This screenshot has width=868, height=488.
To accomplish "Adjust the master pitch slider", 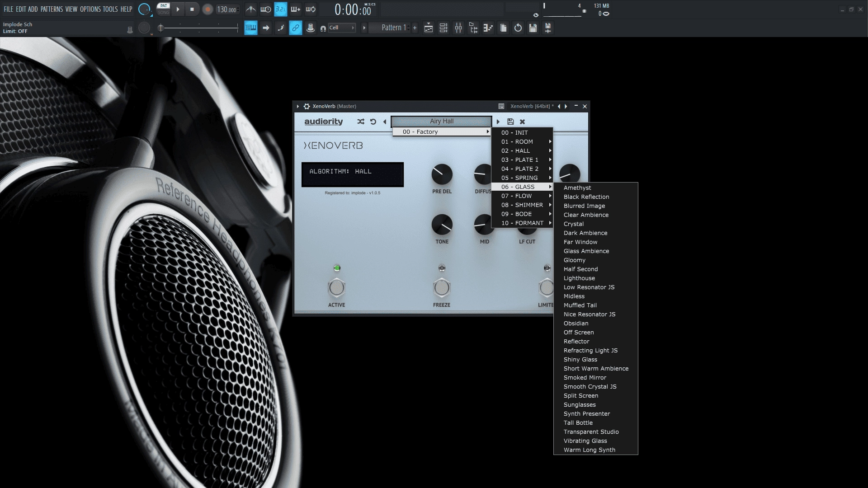I will click(198, 28).
